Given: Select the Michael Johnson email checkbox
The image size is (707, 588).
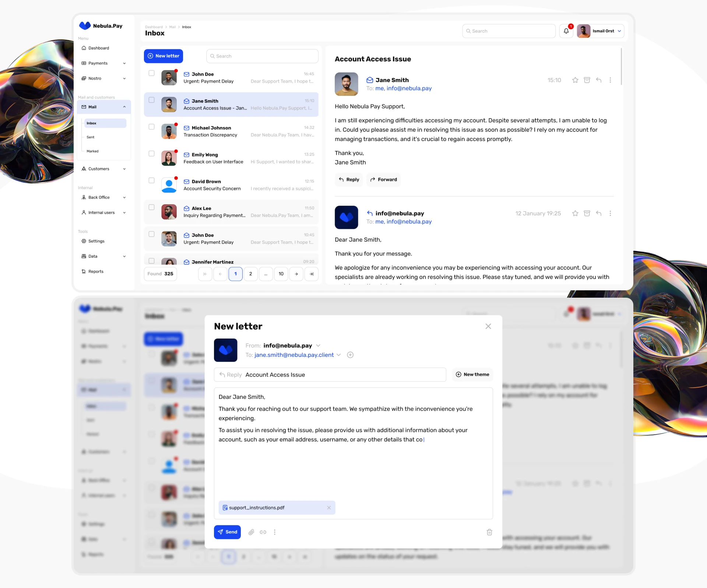Looking at the screenshot, I should pyautogui.click(x=151, y=127).
